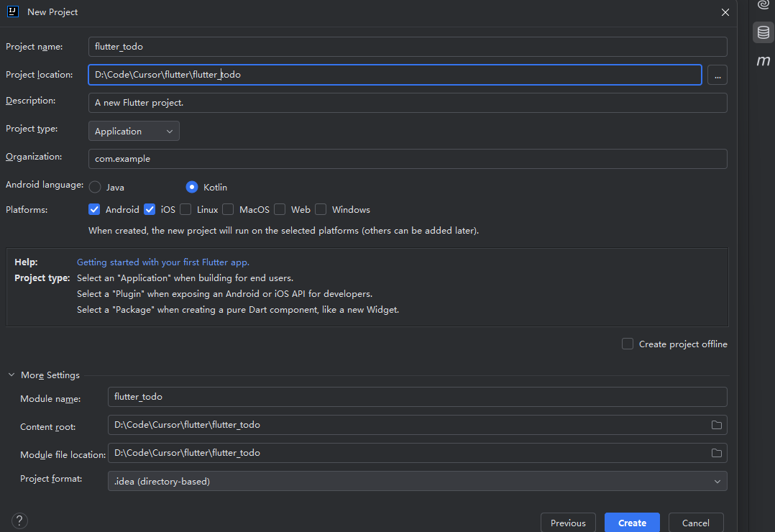
Task: Edit the Organization field com.example
Action: pyautogui.click(x=408, y=159)
